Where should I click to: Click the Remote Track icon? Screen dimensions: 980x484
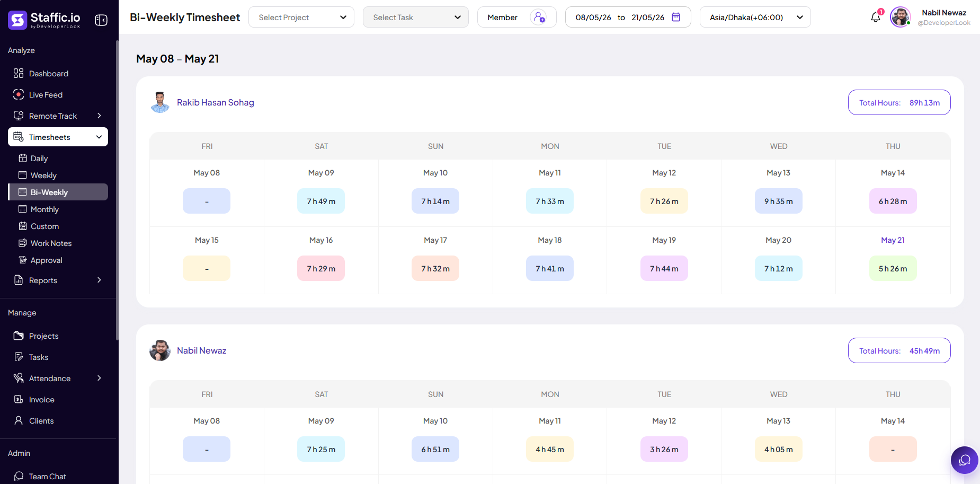(x=19, y=116)
